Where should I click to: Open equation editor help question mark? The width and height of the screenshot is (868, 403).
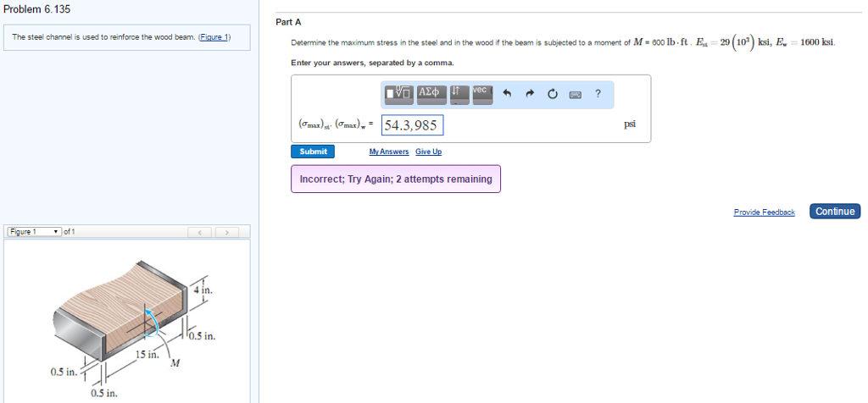598,94
